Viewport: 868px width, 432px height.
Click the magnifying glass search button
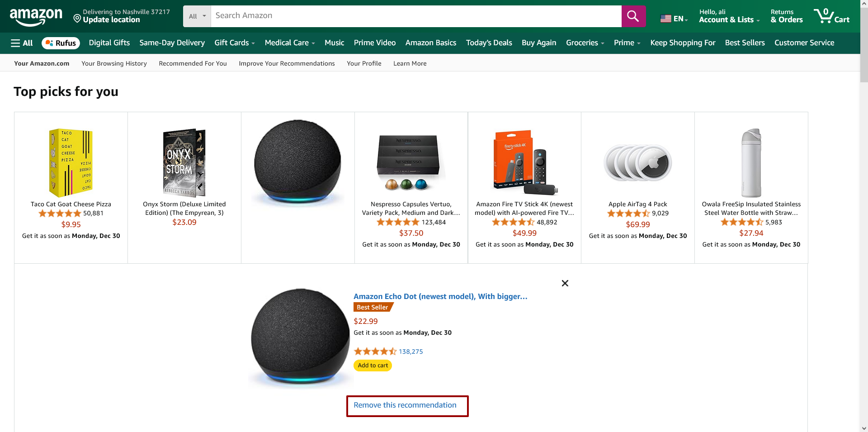tap(633, 16)
